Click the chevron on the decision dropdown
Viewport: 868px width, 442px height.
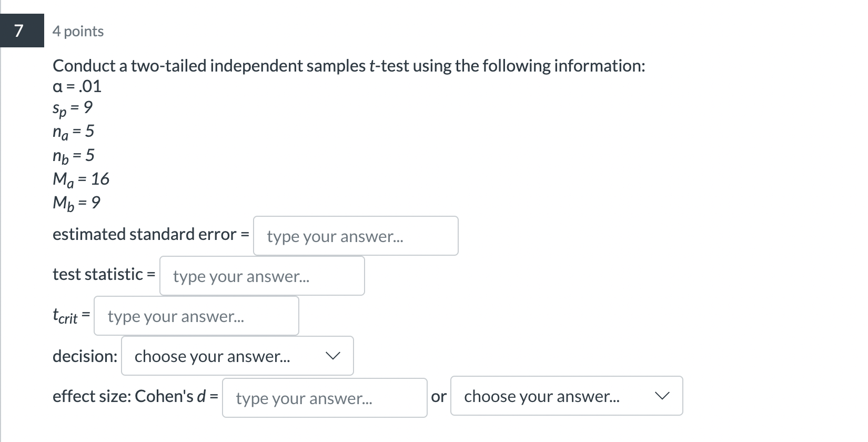click(x=334, y=356)
